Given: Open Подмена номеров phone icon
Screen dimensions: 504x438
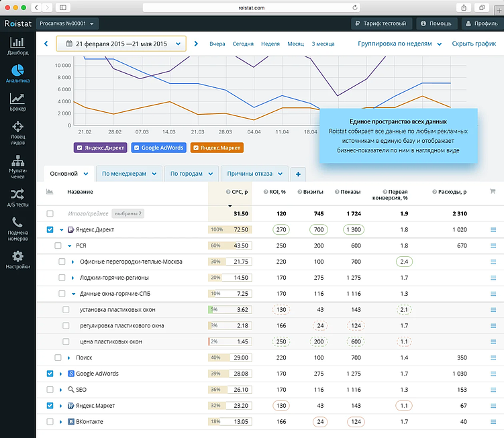Looking at the screenshot, I should (17, 229).
